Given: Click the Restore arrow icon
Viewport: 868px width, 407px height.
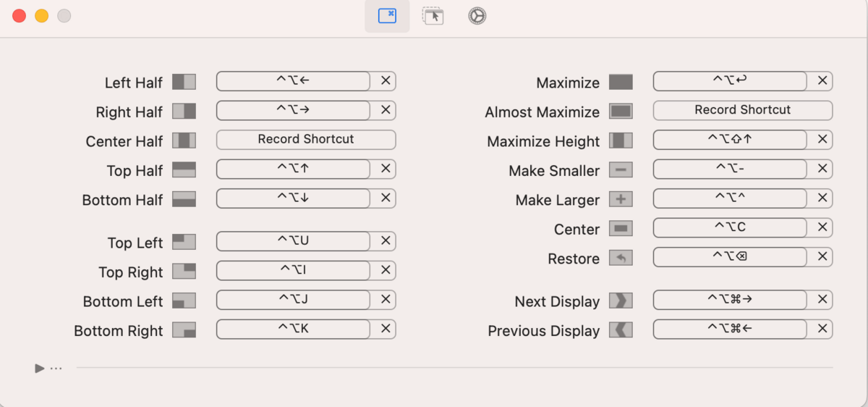Looking at the screenshot, I should click(x=621, y=258).
